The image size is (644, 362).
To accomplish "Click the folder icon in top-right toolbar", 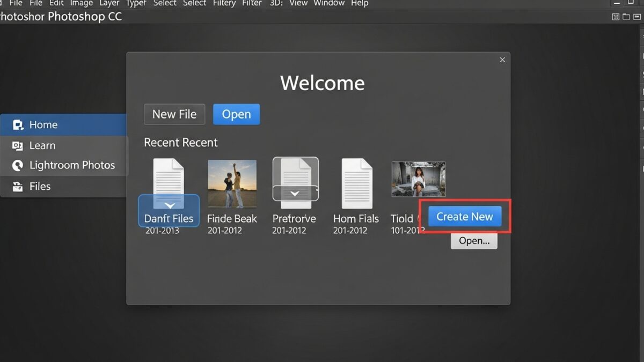I will pyautogui.click(x=626, y=17).
